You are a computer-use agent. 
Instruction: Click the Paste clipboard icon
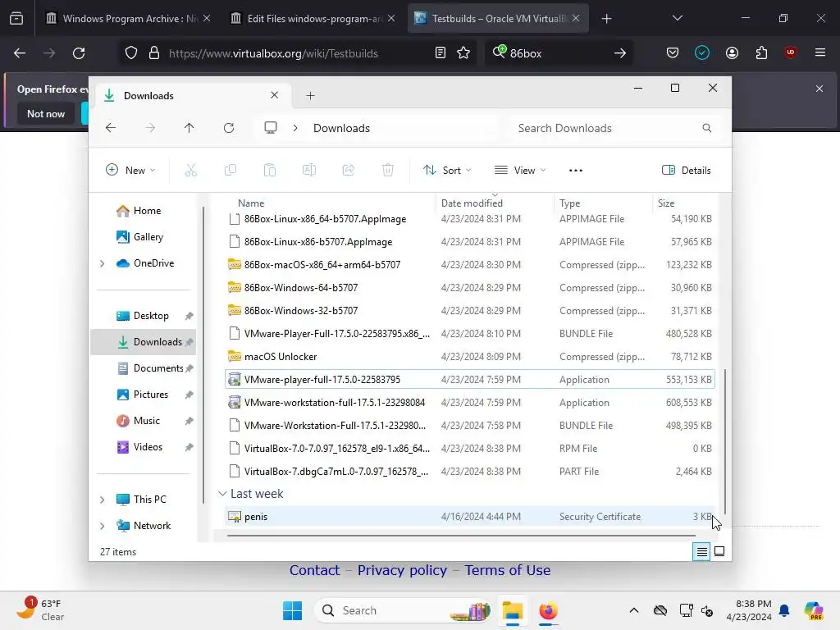[269, 171]
